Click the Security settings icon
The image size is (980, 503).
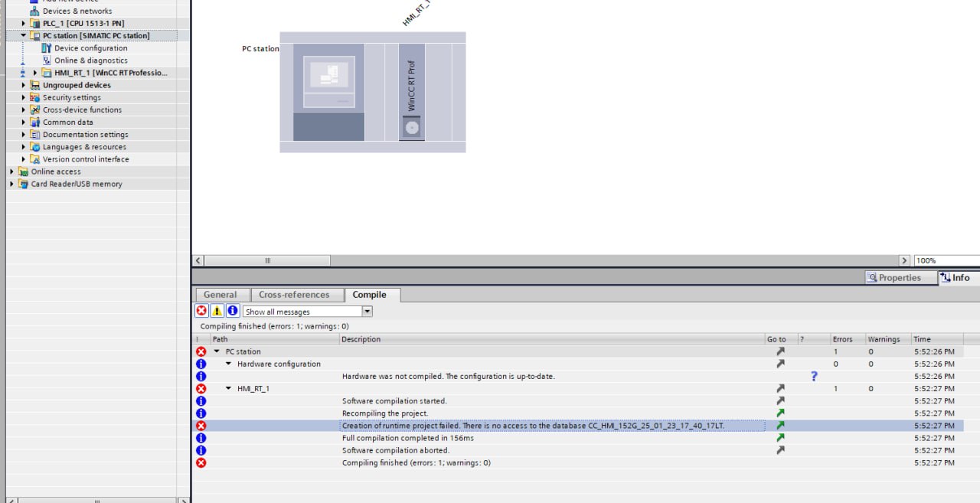(x=34, y=97)
